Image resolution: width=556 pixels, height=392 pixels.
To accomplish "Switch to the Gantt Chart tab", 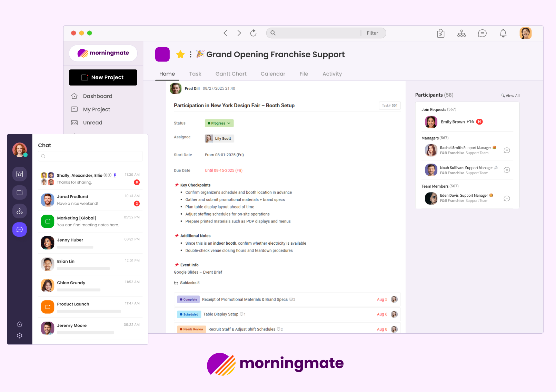I will [x=231, y=74].
